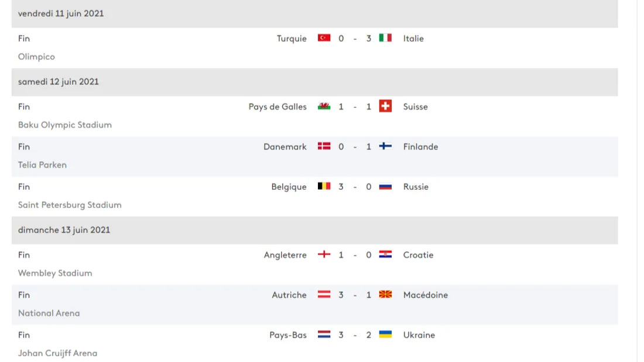Select the Croatie team name
Screen dimensions: 644x362
tap(418, 255)
